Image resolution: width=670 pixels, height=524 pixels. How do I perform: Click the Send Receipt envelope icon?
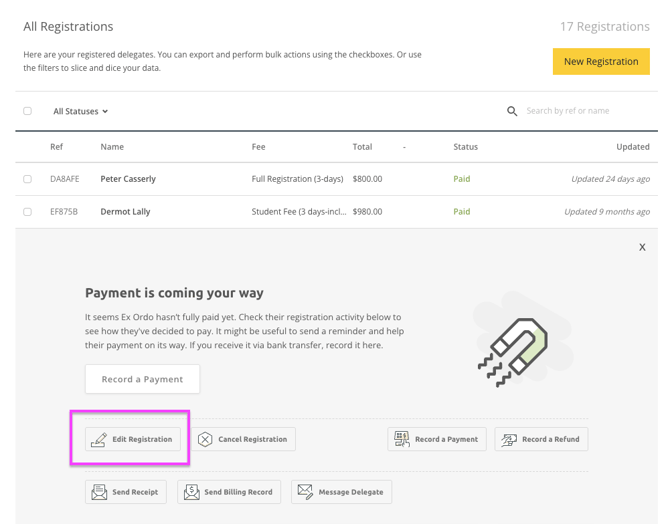pyautogui.click(x=99, y=492)
